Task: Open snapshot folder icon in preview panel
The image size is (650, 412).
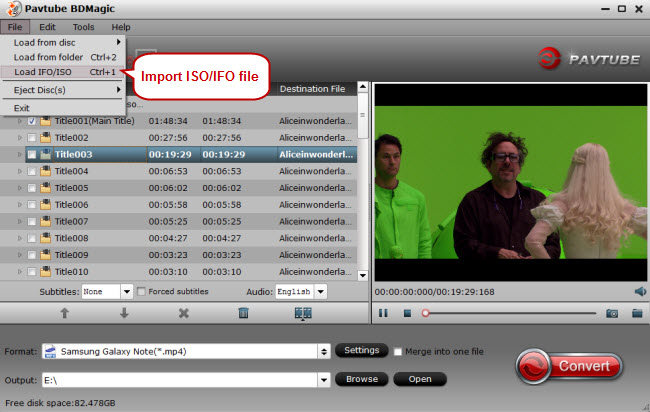Action: click(x=637, y=313)
